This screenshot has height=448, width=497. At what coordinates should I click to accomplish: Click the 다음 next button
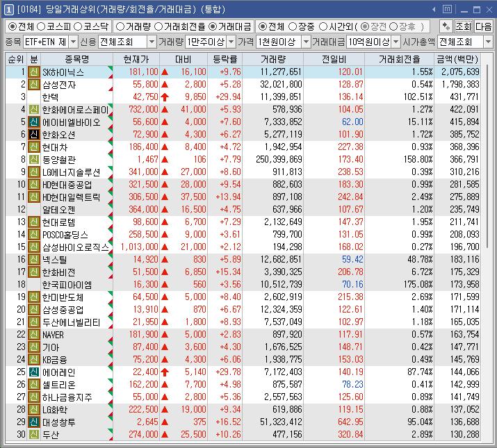pos(483,26)
